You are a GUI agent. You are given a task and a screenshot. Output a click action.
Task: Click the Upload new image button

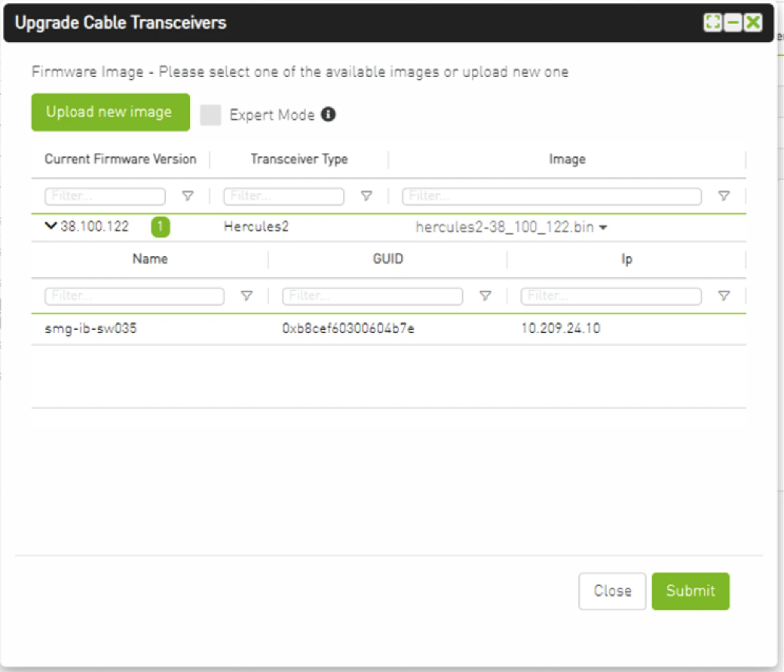click(111, 112)
